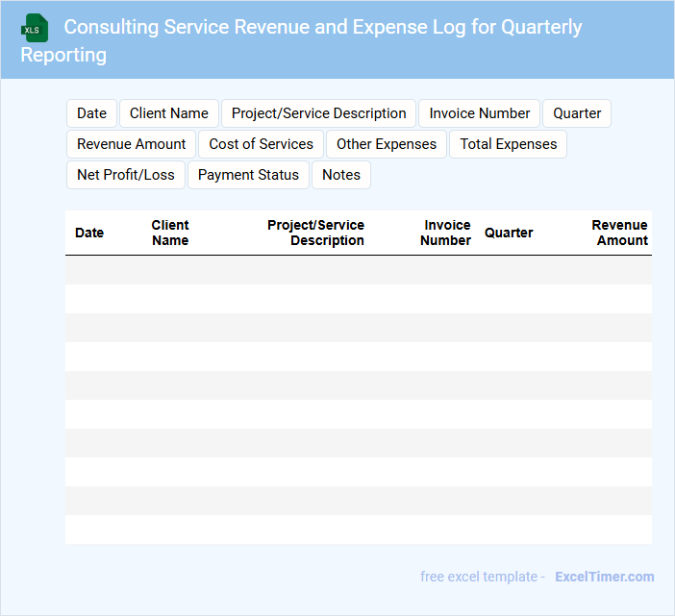675x616 pixels.
Task: Select the Cost of Services tag
Action: (x=261, y=144)
